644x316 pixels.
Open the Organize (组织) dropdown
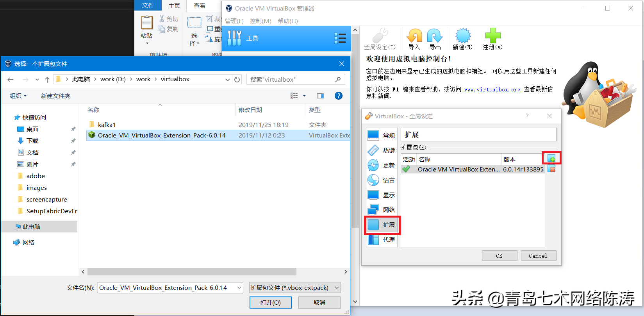coord(18,96)
